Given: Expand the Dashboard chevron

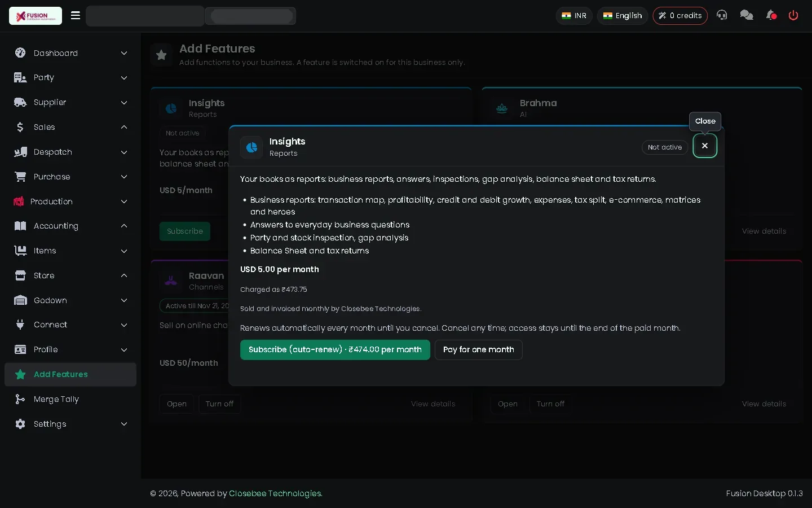Looking at the screenshot, I should (x=124, y=53).
